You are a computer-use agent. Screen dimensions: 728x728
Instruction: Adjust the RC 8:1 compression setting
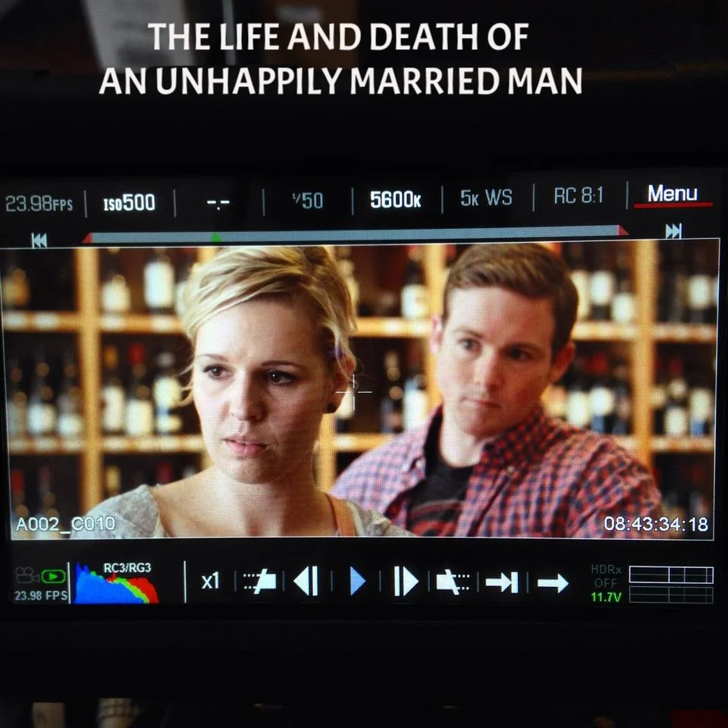pos(579,196)
